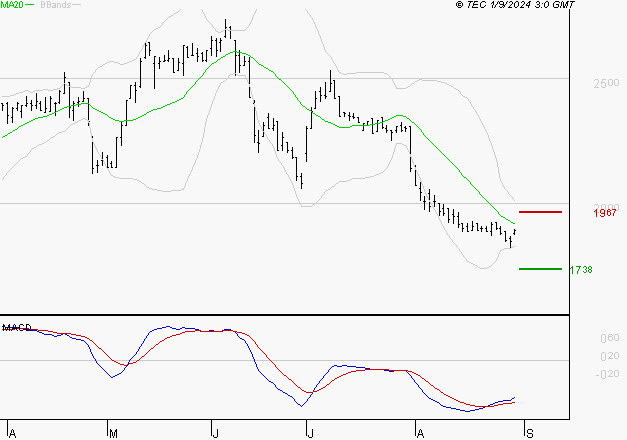Click the first J month label after M

(x=215, y=434)
